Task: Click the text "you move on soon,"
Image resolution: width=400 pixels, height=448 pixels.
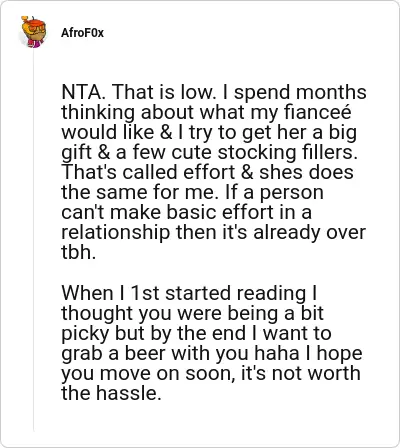Action: (147, 373)
